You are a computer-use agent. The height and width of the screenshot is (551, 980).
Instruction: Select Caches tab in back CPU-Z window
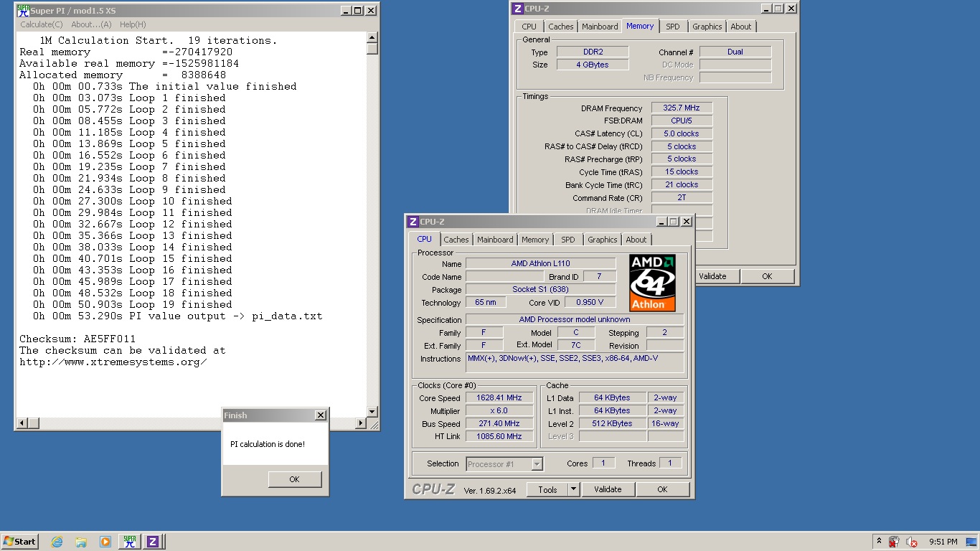click(560, 27)
